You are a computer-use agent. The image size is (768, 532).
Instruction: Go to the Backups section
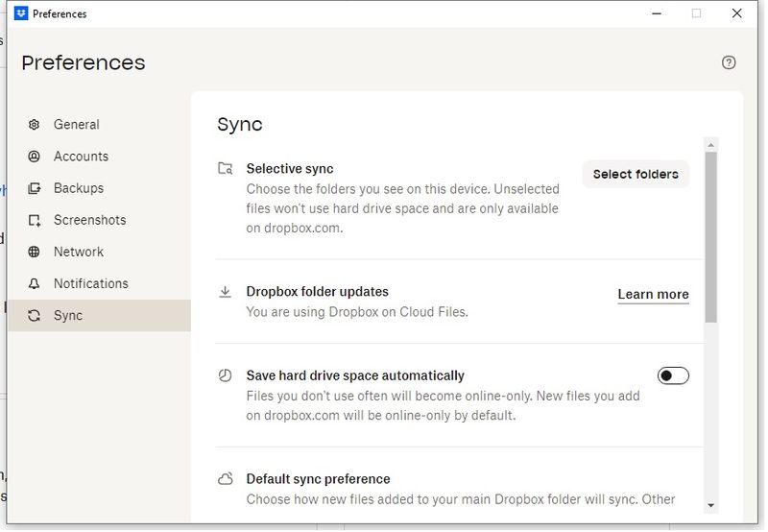tap(78, 188)
